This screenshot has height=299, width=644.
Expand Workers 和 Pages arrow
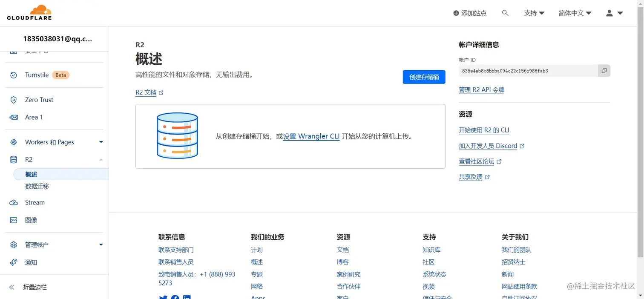click(x=101, y=142)
